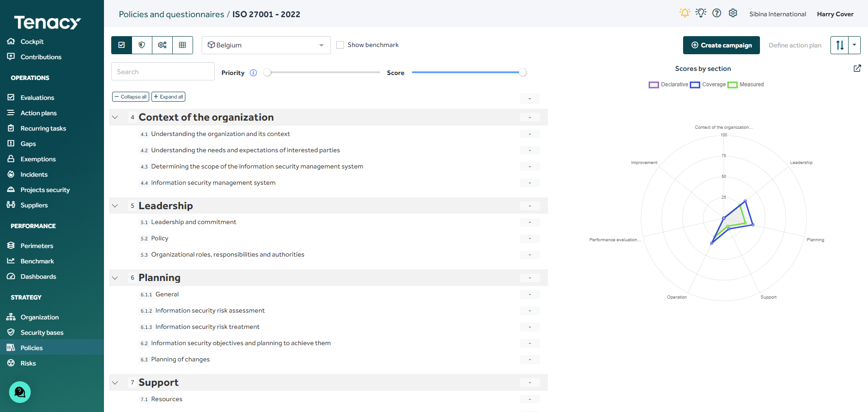
Task: Open the help question mark icon
Action: point(717,13)
